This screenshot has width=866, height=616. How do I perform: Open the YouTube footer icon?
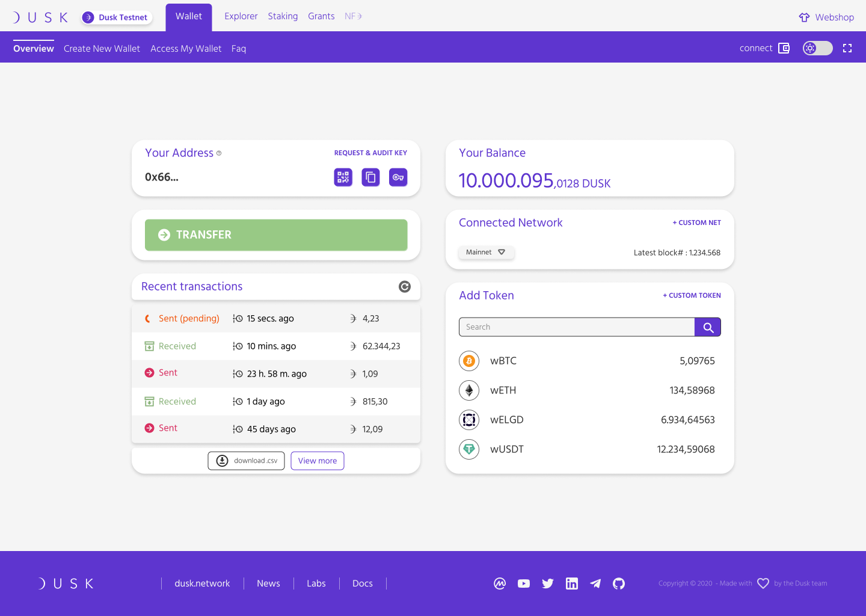[524, 584]
